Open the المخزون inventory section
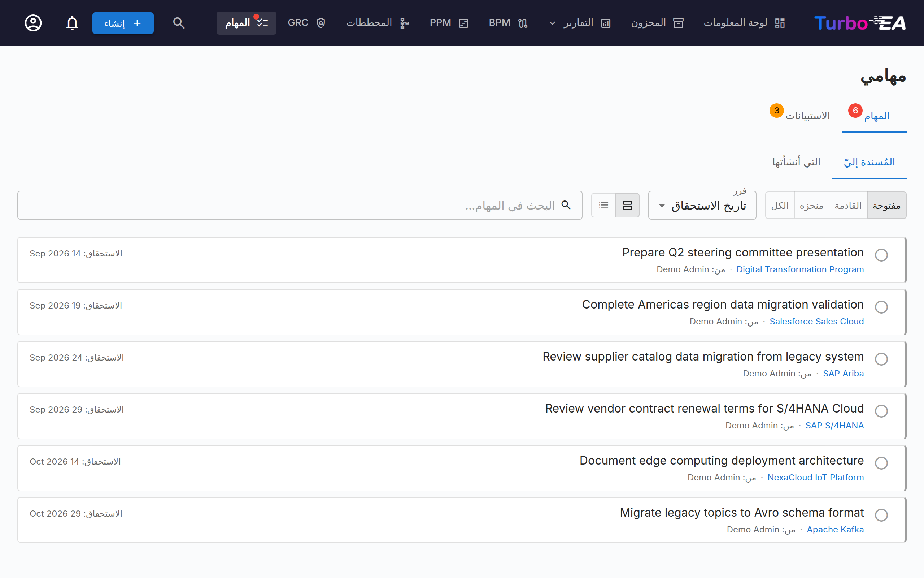Viewport: 924px width, 578px height. pyautogui.click(x=657, y=23)
